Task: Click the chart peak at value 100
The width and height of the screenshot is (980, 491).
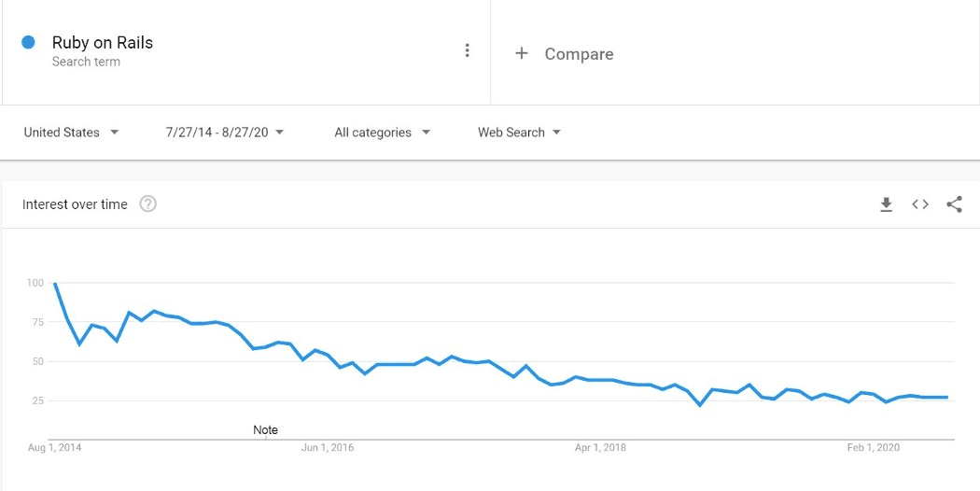Action: tap(55, 283)
